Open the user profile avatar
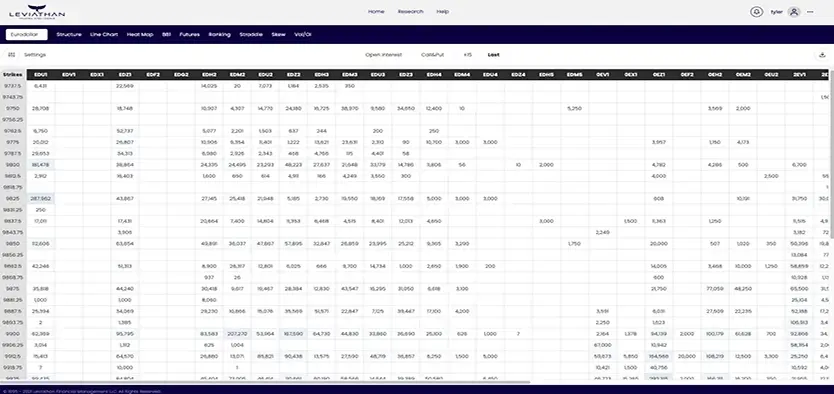Screen dimensions: 834x394 click(794, 12)
